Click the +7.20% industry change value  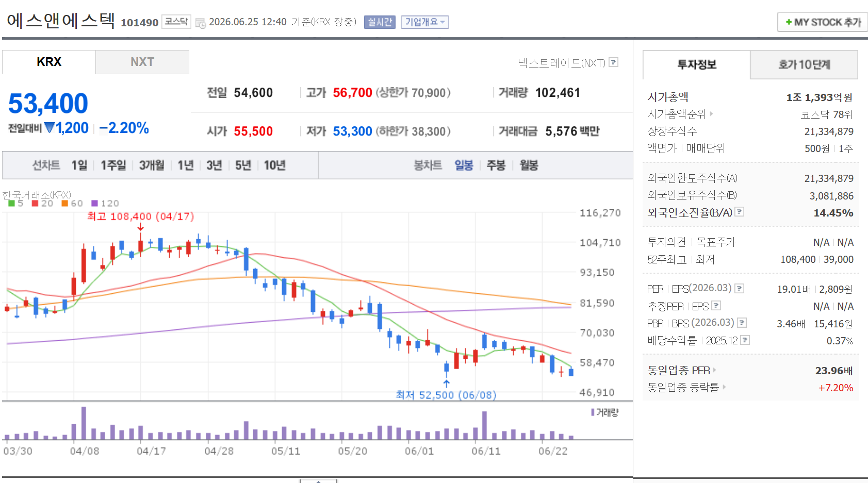tap(836, 388)
